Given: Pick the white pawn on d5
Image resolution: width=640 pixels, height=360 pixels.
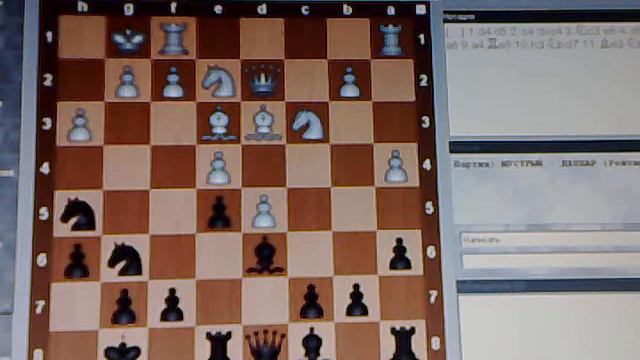Looking at the screenshot, I should click(264, 211).
